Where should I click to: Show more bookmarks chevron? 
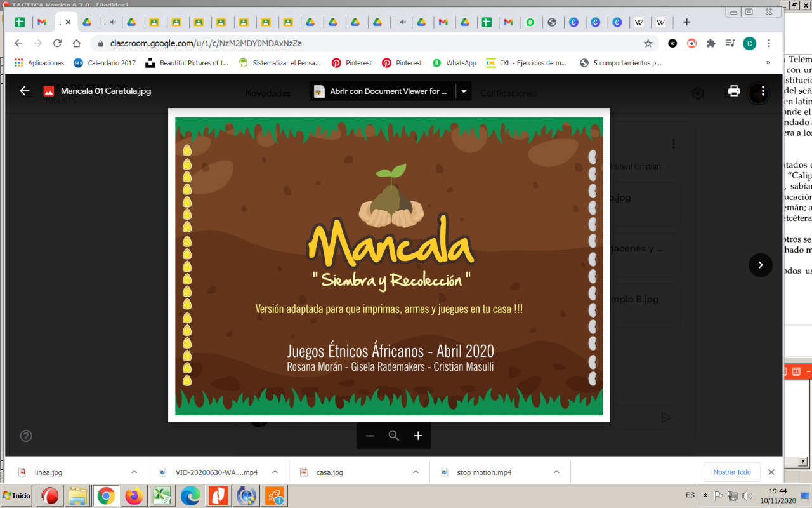coord(768,63)
